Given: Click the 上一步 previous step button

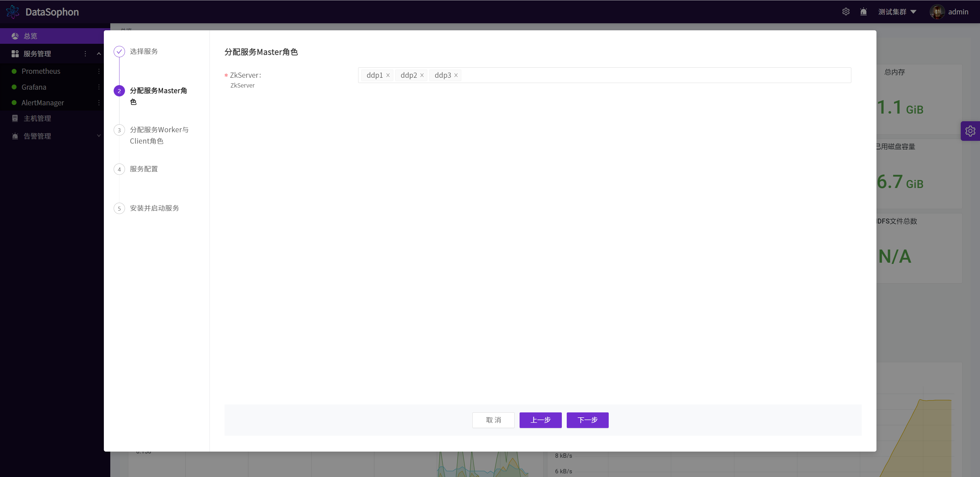Looking at the screenshot, I should tap(540, 420).
